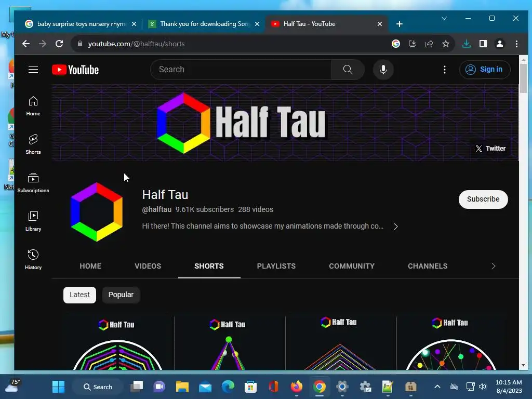Select the Latest filter chip
The height and width of the screenshot is (399, 532).
tap(79, 295)
